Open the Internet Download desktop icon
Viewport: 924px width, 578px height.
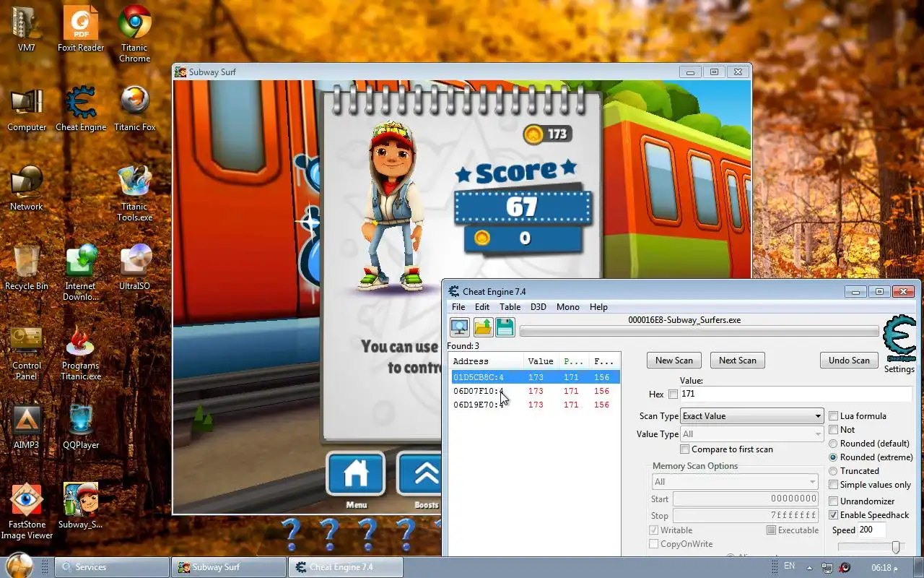point(81,273)
